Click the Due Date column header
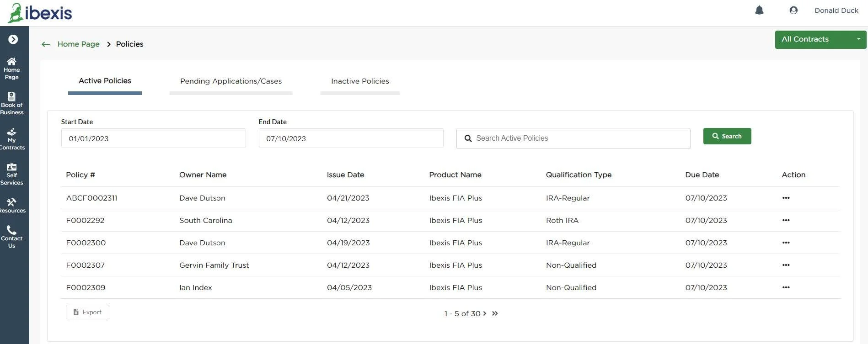 tap(702, 175)
